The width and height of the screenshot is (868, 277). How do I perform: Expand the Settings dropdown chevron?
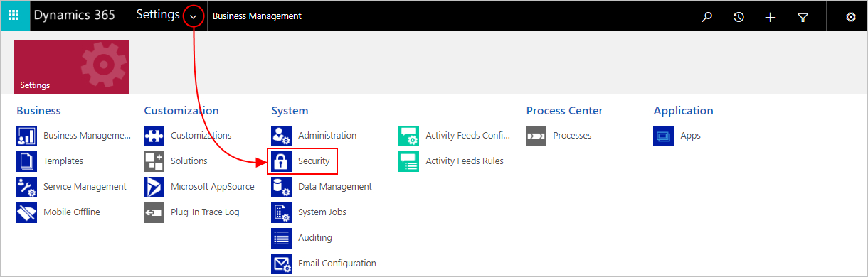(x=194, y=16)
